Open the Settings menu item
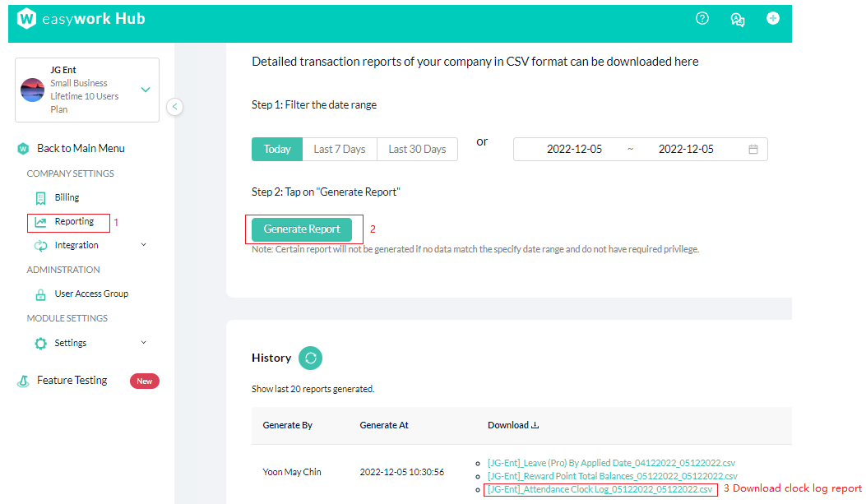The height and width of the screenshot is (504, 866). pyautogui.click(x=70, y=343)
